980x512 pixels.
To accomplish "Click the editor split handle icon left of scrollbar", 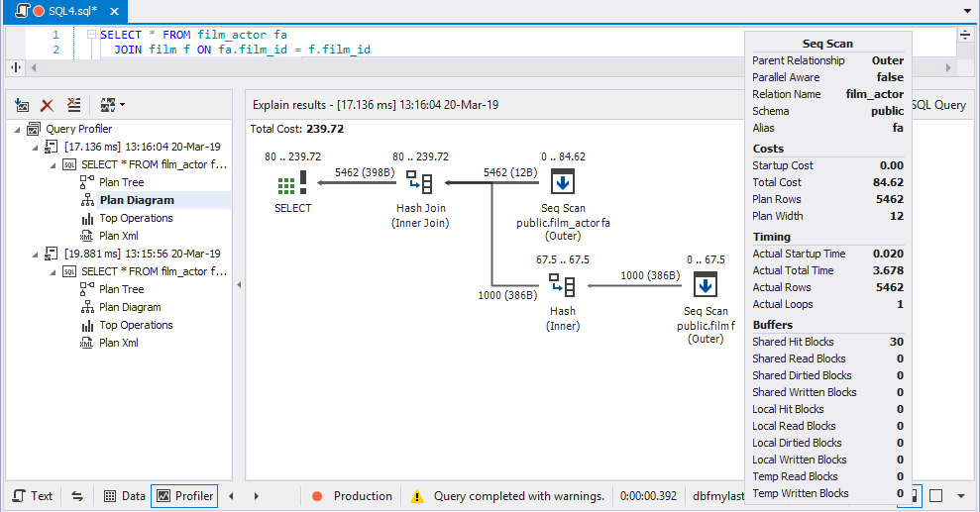I will [16, 67].
